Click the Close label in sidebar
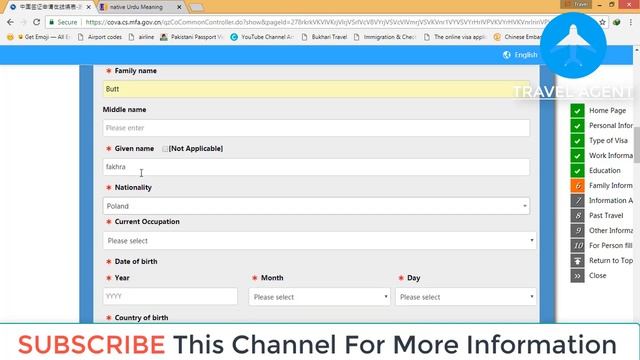640x360 pixels. (x=598, y=276)
